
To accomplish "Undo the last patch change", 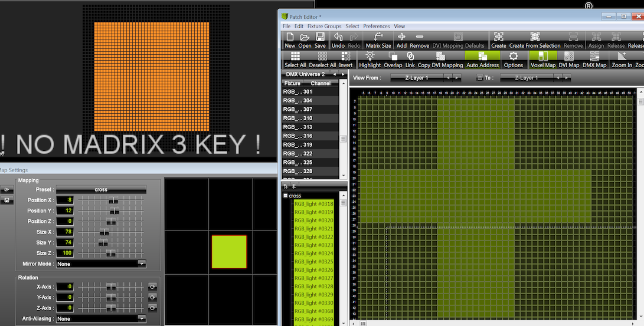I will [338, 37].
